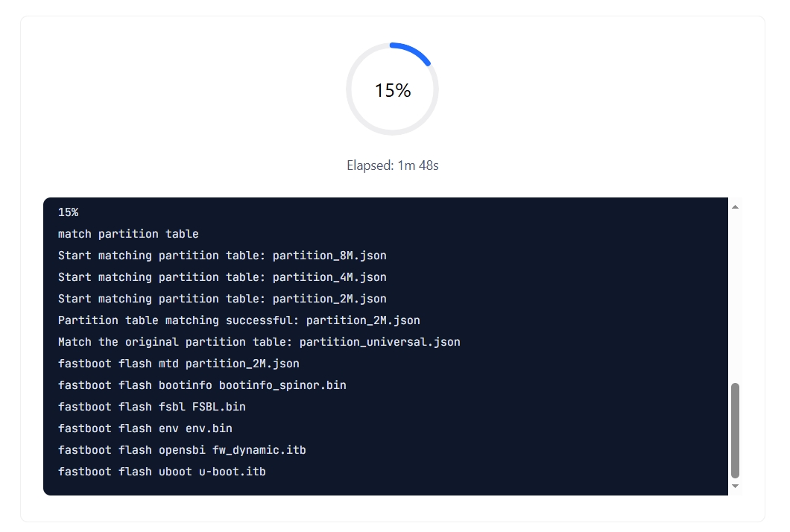Click the 'fastboot flash fsbl FSBL.bin' line
This screenshot has width=790, height=532.
tap(151, 407)
